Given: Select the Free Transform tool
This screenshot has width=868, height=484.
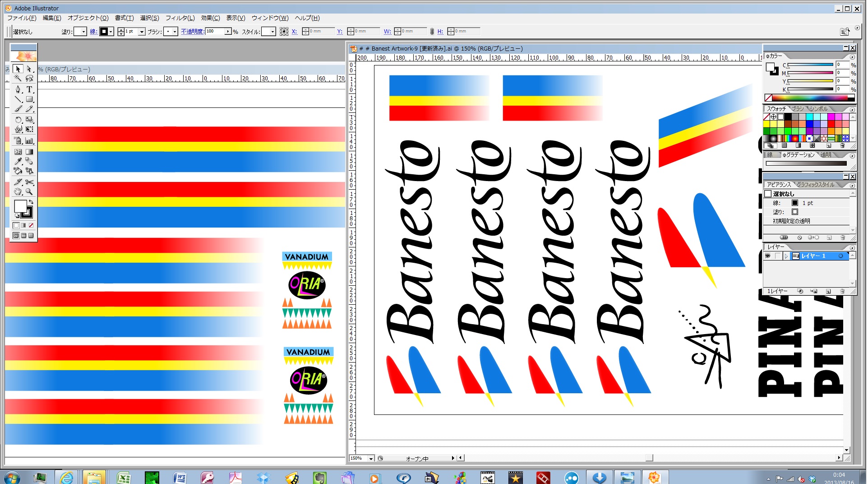Looking at the screenshot, I should (29, 129).
